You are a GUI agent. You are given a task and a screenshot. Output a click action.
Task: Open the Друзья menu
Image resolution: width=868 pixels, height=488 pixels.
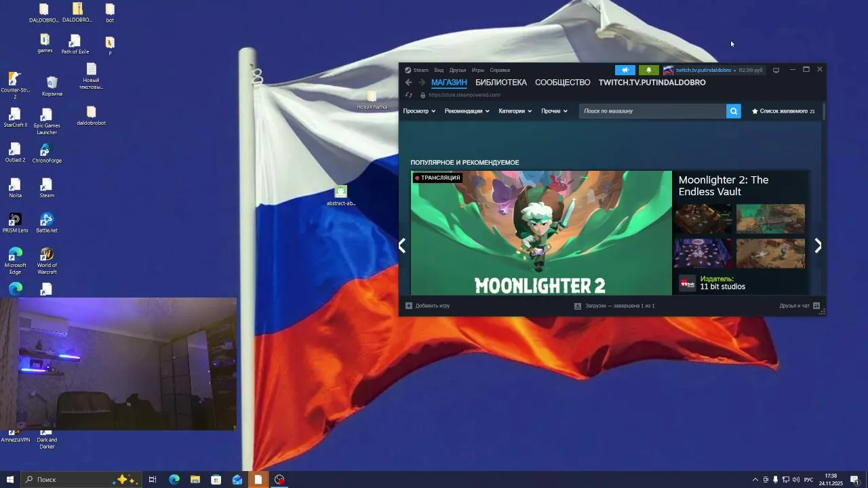458,70
